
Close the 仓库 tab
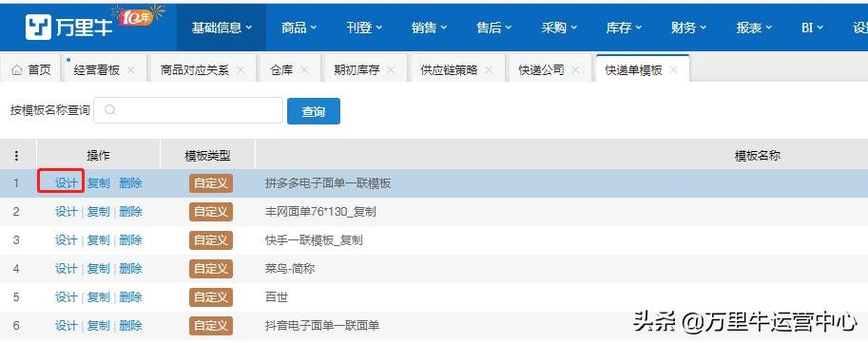304,69
